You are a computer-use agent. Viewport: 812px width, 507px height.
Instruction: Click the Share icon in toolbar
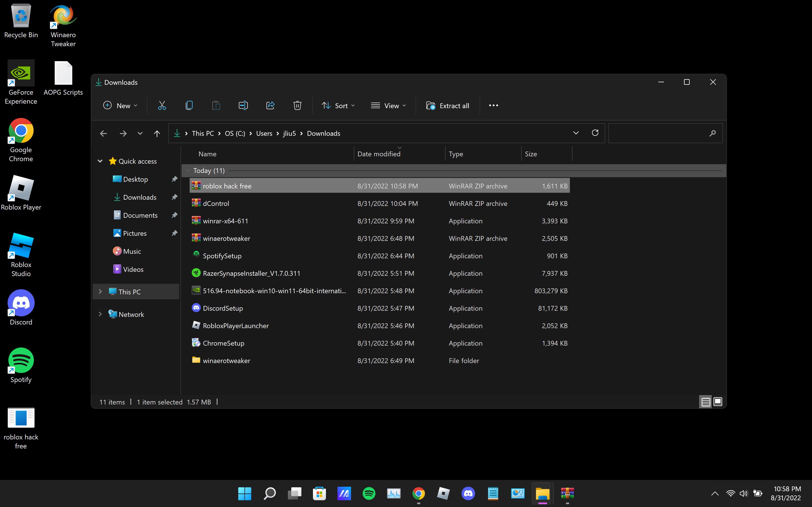pos(270,106)
